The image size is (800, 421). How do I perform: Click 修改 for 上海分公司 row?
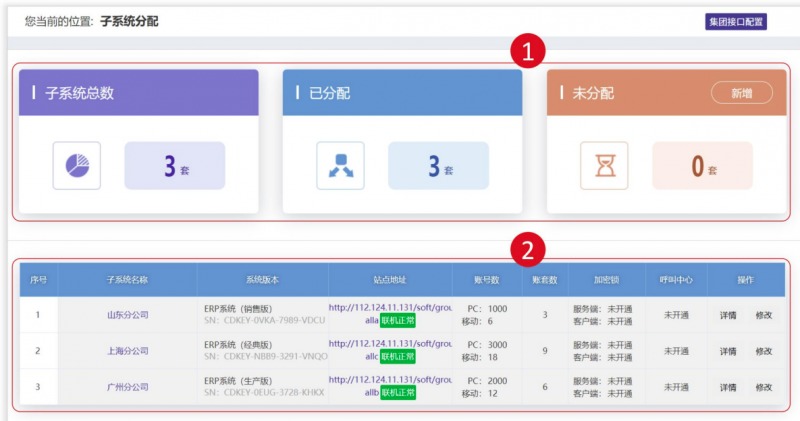click(763, 351)
